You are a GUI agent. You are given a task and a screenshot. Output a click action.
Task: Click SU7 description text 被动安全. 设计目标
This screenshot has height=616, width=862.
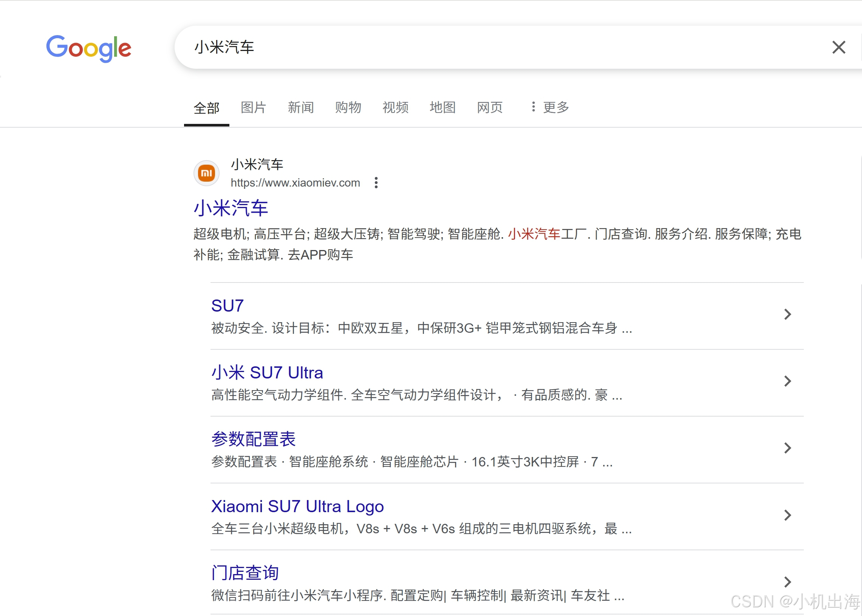[x=422, y=328]
